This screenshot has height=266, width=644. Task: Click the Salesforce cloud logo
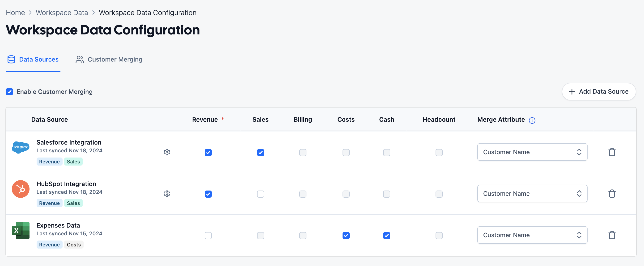tap(21, 147)
